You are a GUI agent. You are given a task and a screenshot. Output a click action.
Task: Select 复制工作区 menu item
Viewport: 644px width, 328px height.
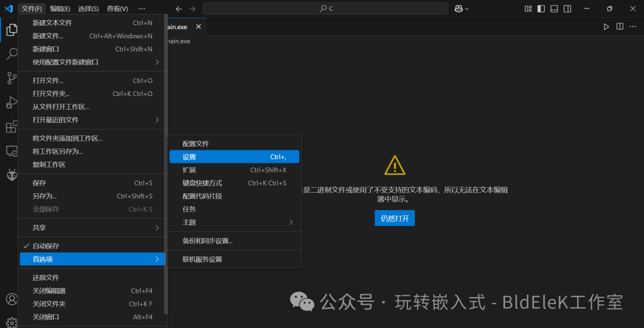[92, 165]
